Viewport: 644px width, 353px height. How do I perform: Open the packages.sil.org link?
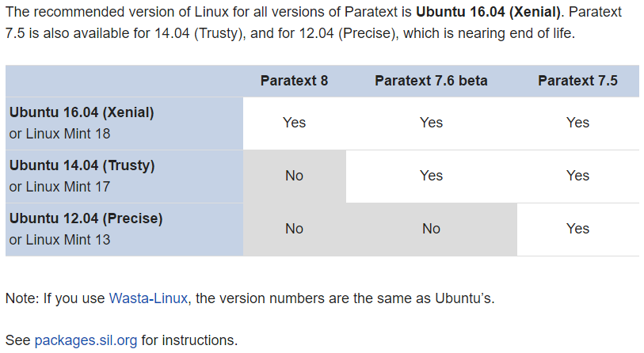tap(86, 340)
